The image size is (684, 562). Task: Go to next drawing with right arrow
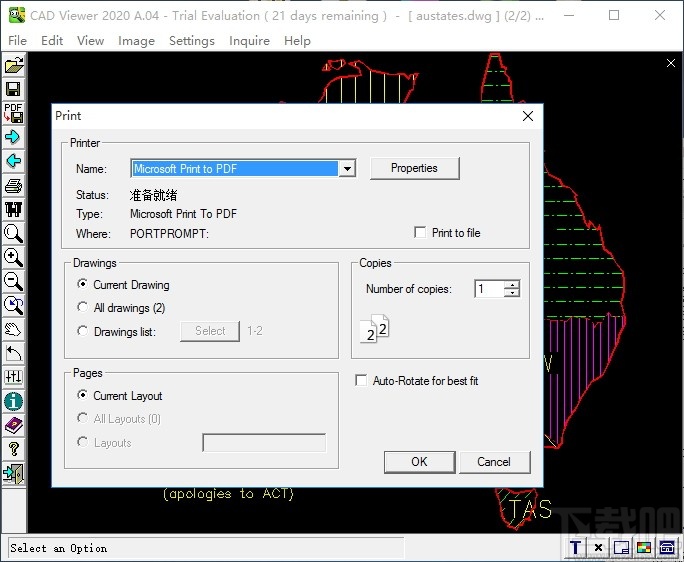14,137
